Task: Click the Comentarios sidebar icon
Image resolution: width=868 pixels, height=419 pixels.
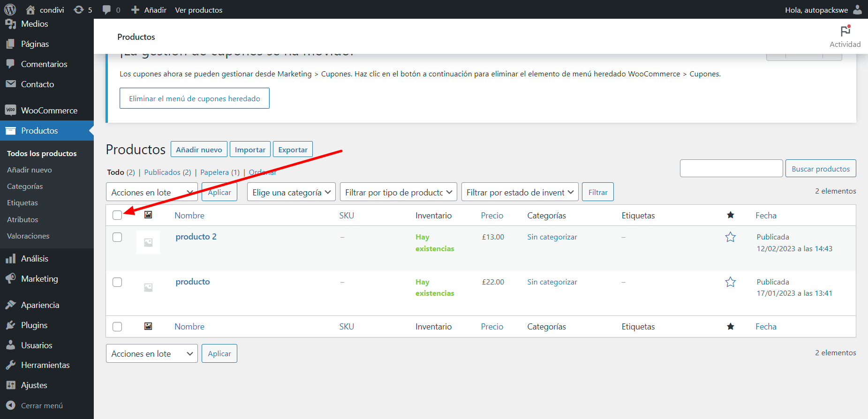Action: (10, 64)
